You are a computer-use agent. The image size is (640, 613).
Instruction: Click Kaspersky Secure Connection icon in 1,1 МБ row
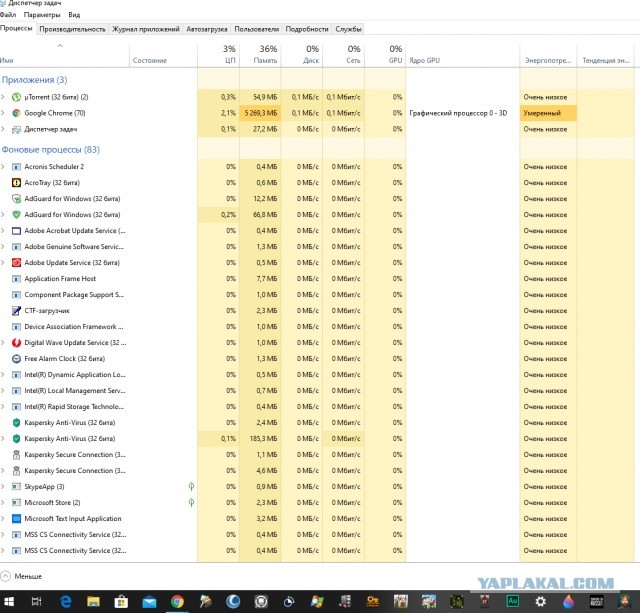coord(16,455)
